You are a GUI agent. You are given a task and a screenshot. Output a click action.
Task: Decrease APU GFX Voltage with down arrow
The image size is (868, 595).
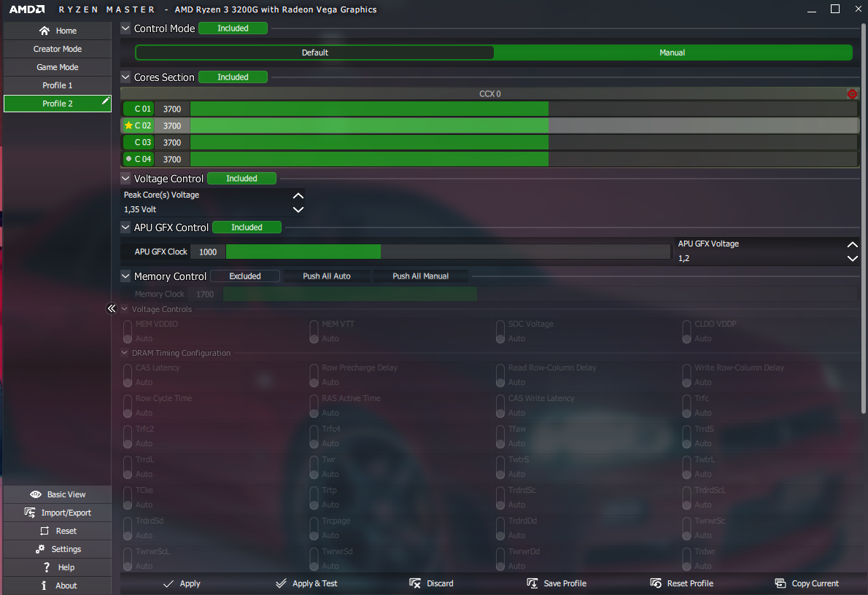[852, 258]
